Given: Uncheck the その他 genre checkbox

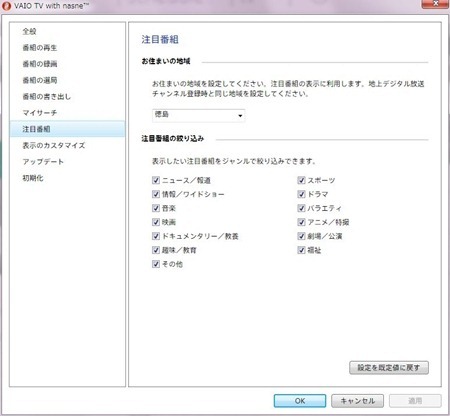Looking at the screenshot, I should pos(156,264).
